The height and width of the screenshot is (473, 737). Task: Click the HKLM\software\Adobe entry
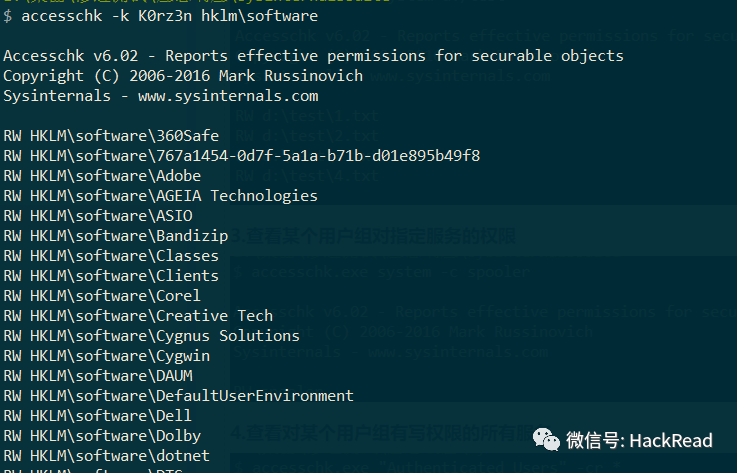(x=102, y=176)
